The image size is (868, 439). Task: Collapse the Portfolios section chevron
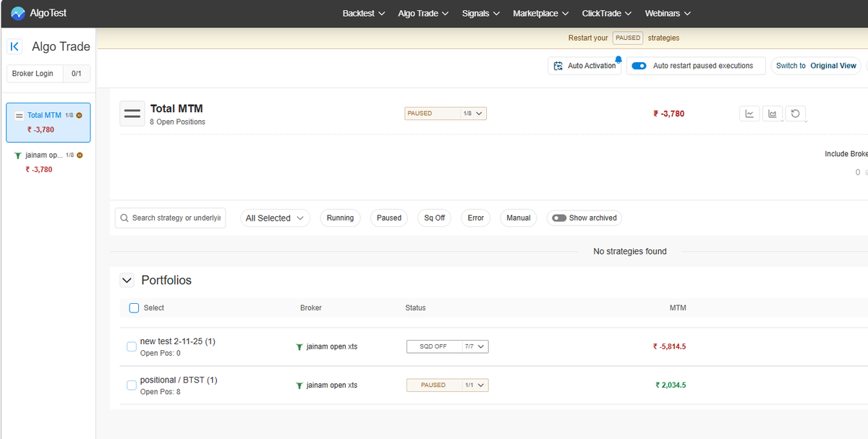click(x=127, y=280)
